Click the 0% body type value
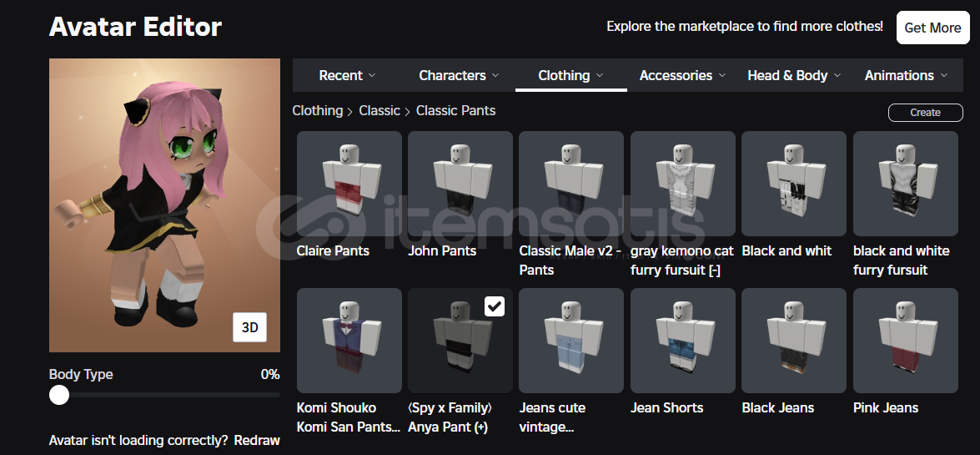Screen dimensions: 980x455 click(x=270, y=374)
